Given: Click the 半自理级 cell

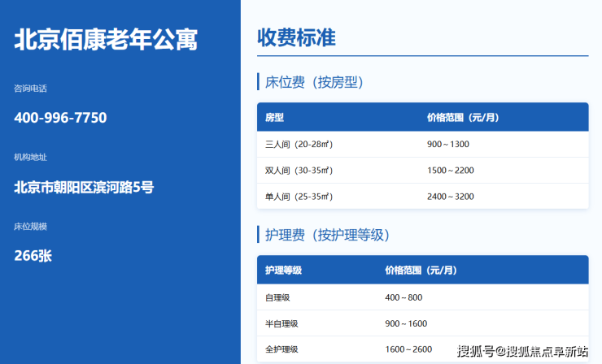Looking at the screenshot, I should click(281, 323).
